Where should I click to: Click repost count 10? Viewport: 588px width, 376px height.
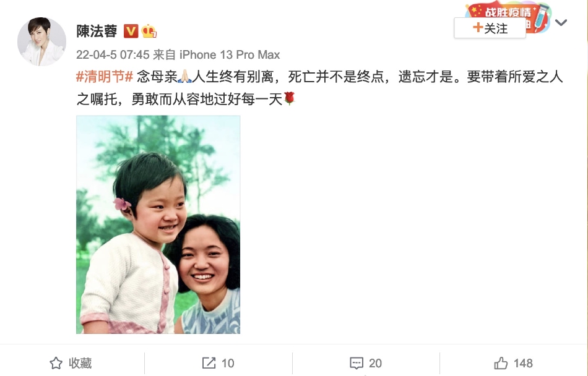[228, 363]
